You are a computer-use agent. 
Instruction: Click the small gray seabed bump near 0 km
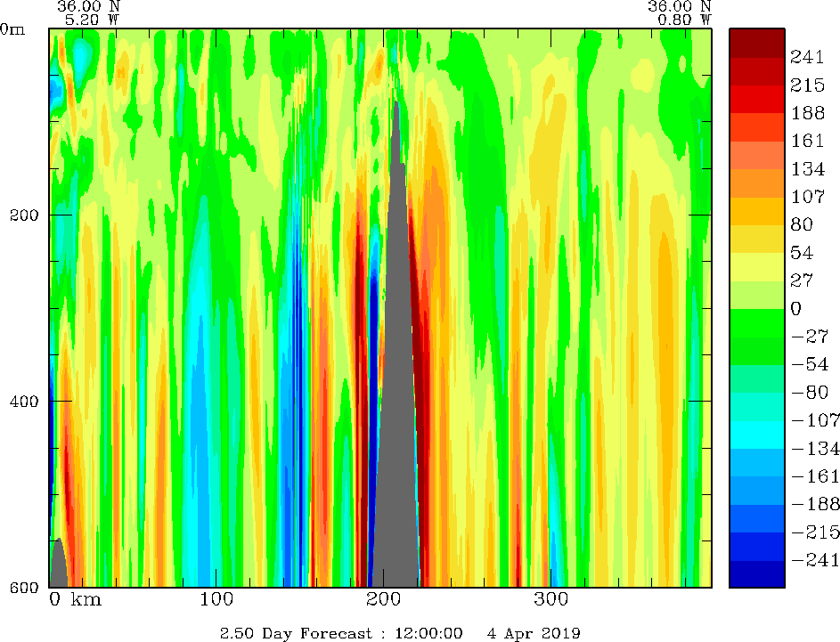[59, 565]
